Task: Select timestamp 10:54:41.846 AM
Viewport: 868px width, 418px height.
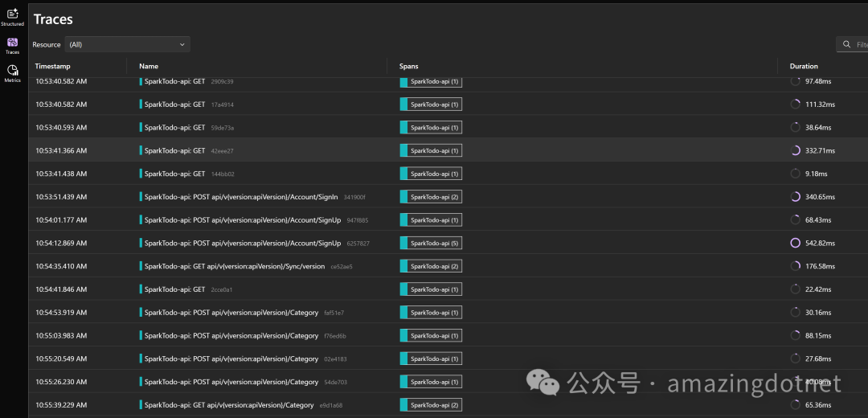Action: [x=61, y=289]
